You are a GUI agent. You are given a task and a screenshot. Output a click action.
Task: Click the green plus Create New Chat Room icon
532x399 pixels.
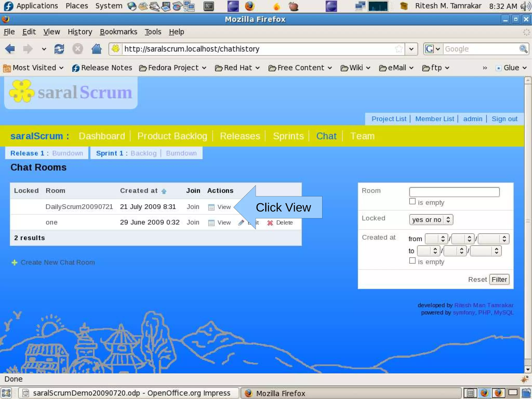(x=15, y=263)
